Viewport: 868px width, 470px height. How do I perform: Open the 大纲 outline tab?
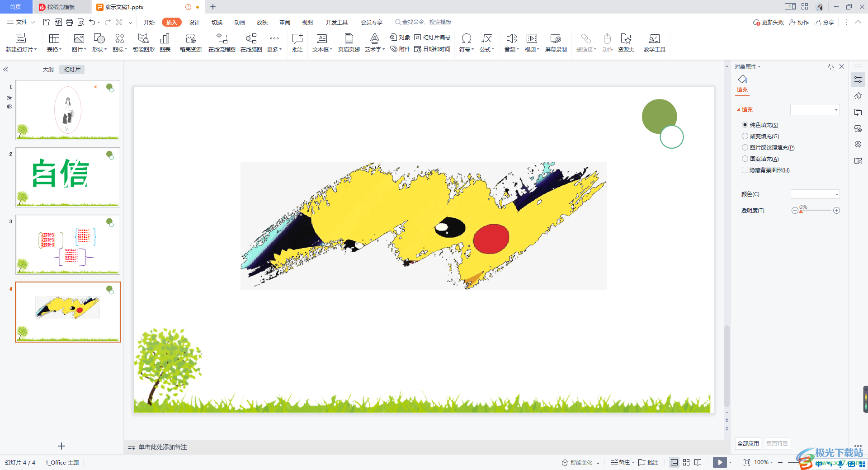click(x=48, y=70)
